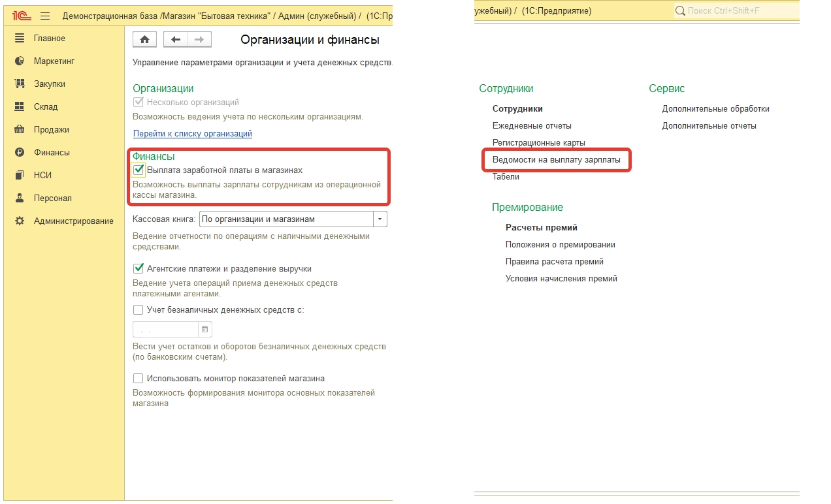Open Маркетинг section

click(54, 61)
